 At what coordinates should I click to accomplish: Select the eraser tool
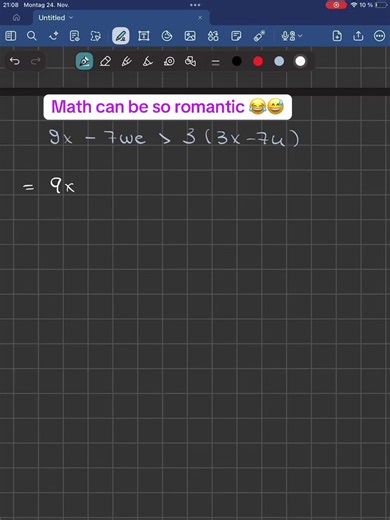pyautogui.click(x=105, y=61)
